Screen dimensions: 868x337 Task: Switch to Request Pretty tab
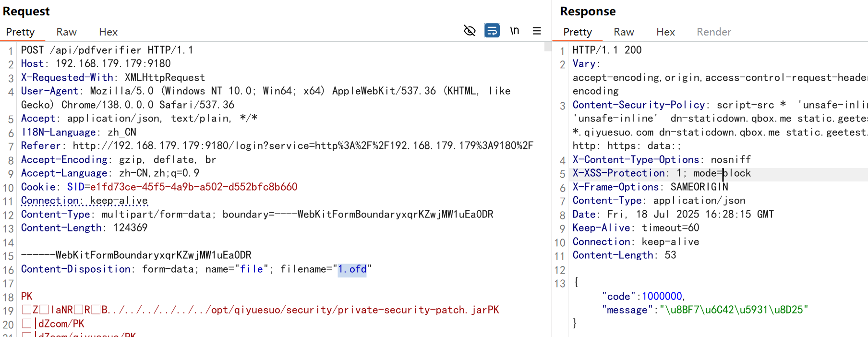[x=20, y=32]
